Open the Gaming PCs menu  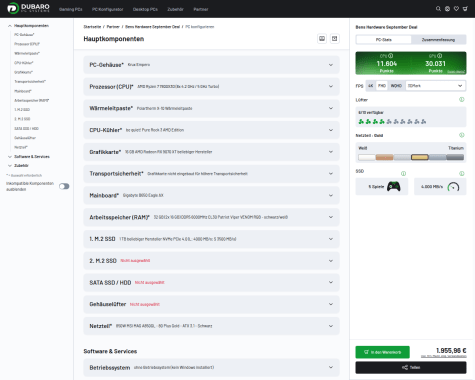click(71, 9)
